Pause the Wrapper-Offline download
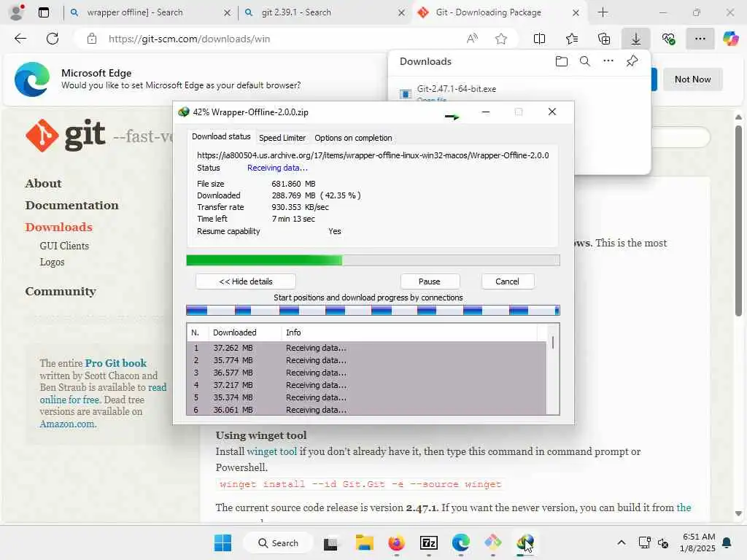The width and height of the screenshot is (747, 560). click(x=430, y=281)
